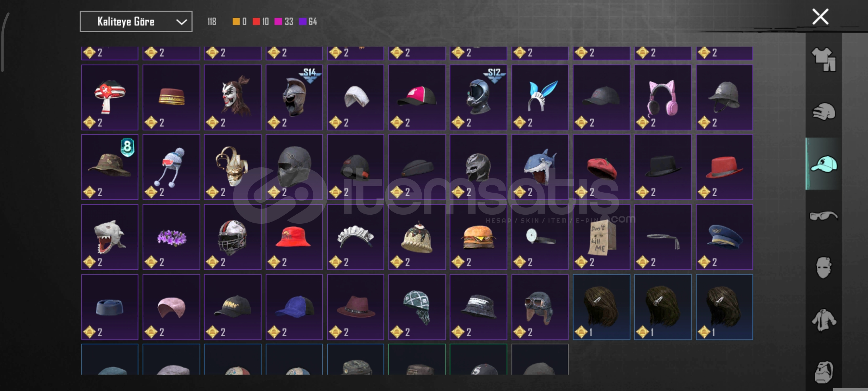
Task: Open the backpack category icon
Action: (x=824, y=372)
